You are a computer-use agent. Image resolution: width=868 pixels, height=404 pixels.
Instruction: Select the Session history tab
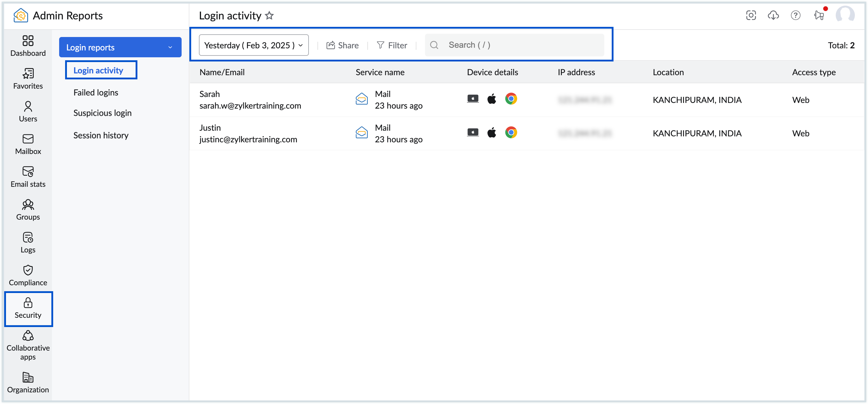(x=101, y=134)
